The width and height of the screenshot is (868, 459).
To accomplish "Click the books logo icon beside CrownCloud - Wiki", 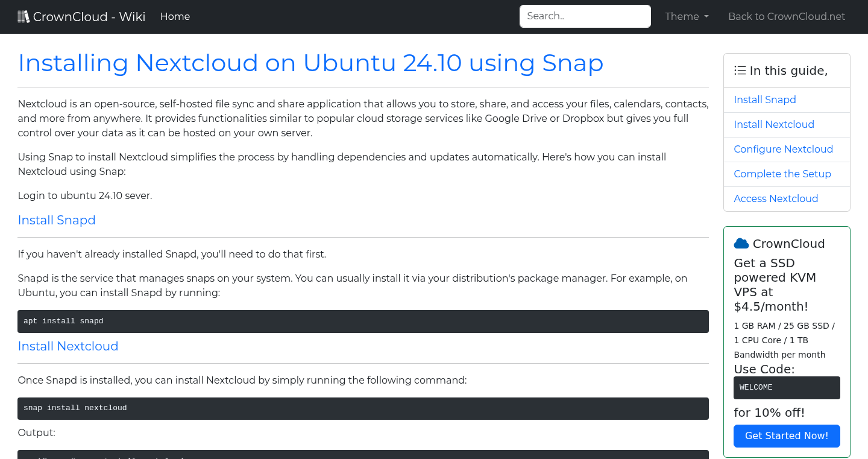I will 24,16.
